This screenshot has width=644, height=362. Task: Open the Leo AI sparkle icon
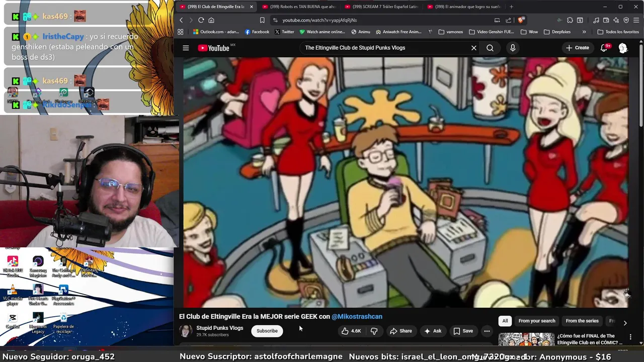click(x=616, y=20)
